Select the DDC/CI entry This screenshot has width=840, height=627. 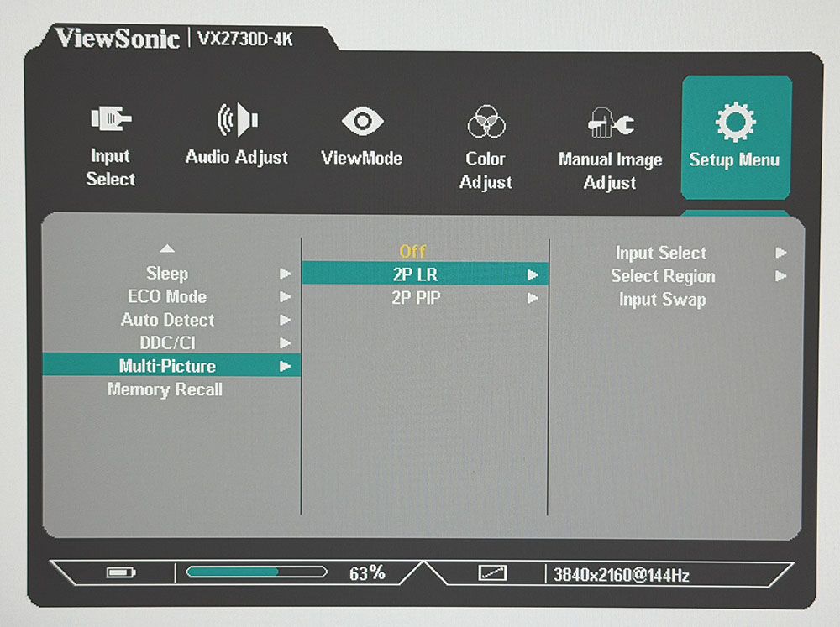coord(167,342)
